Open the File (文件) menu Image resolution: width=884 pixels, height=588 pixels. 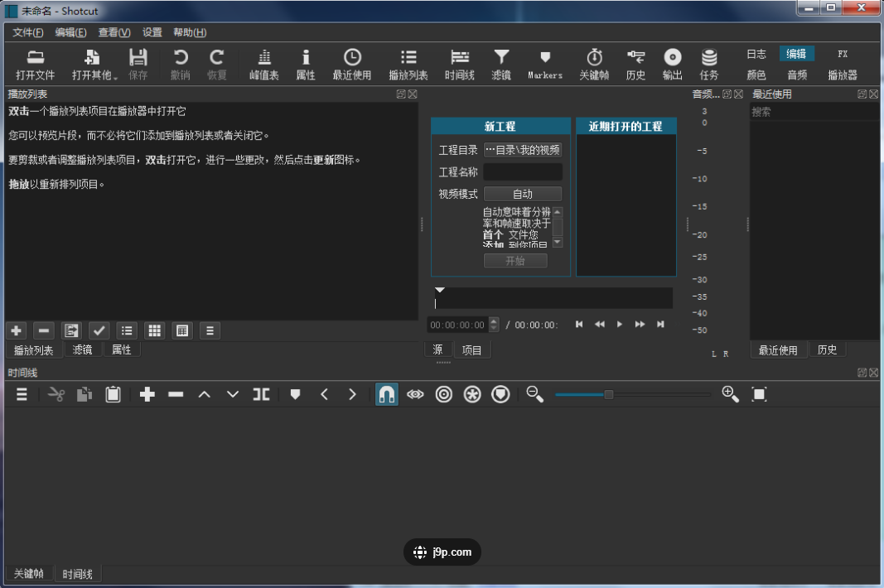[27, 32]
